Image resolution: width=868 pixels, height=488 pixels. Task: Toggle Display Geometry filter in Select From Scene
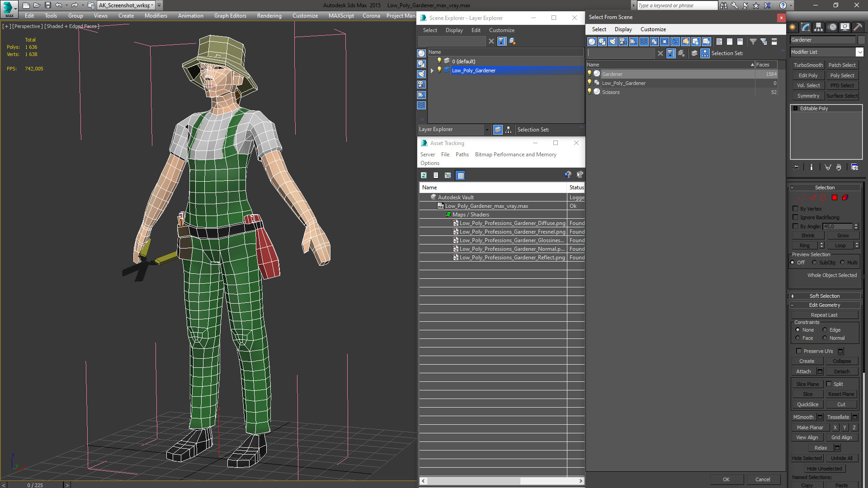pyautogui.click(x=592, y=42)
